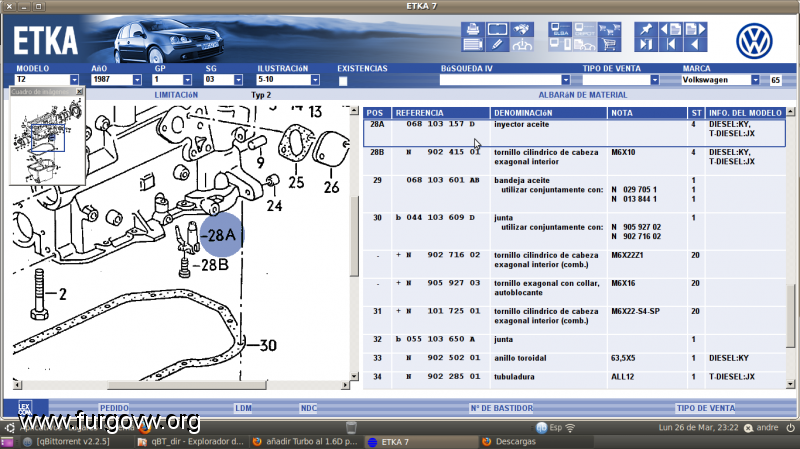Click the POS column header
This screenshot has width=800, height=449.
point(377,113)
